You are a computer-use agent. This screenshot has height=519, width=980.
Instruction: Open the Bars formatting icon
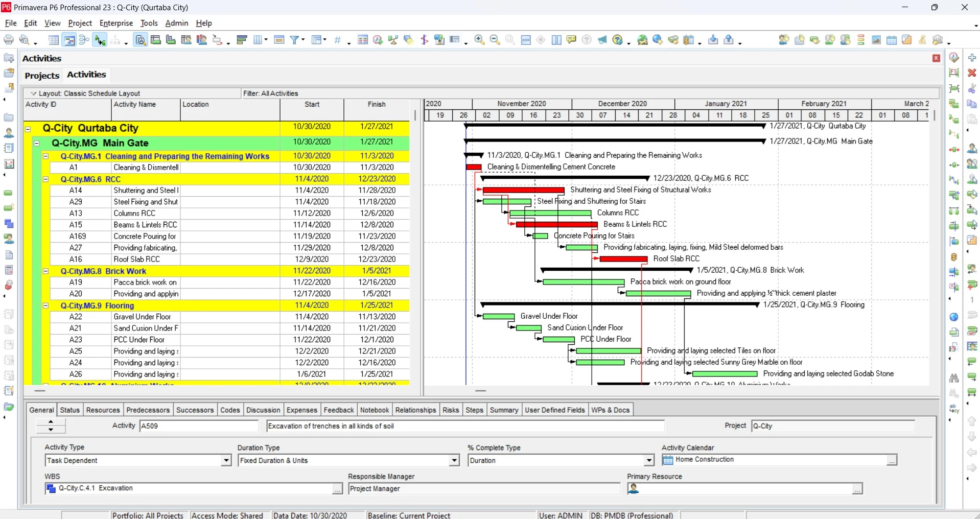coord(242,40)
